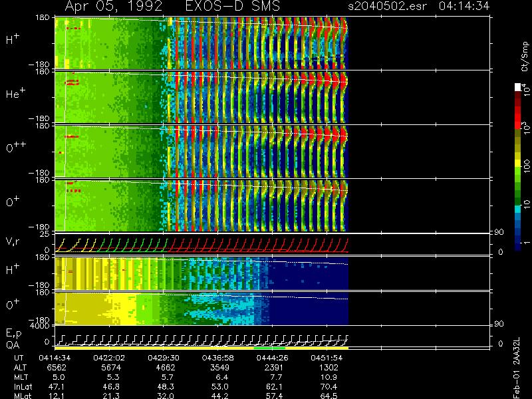Image resolution: width=532 pixels, height=399 pixels.
Task: Click the O++ panel label
Action: click(16, 147)
